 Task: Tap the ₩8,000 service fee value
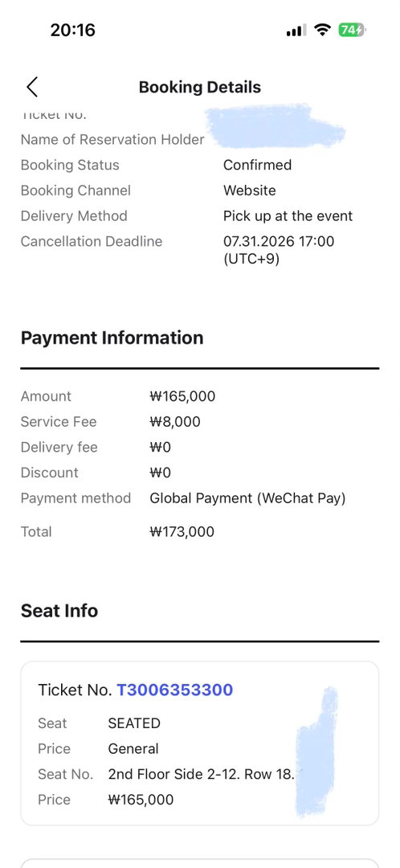pos(175,422)
